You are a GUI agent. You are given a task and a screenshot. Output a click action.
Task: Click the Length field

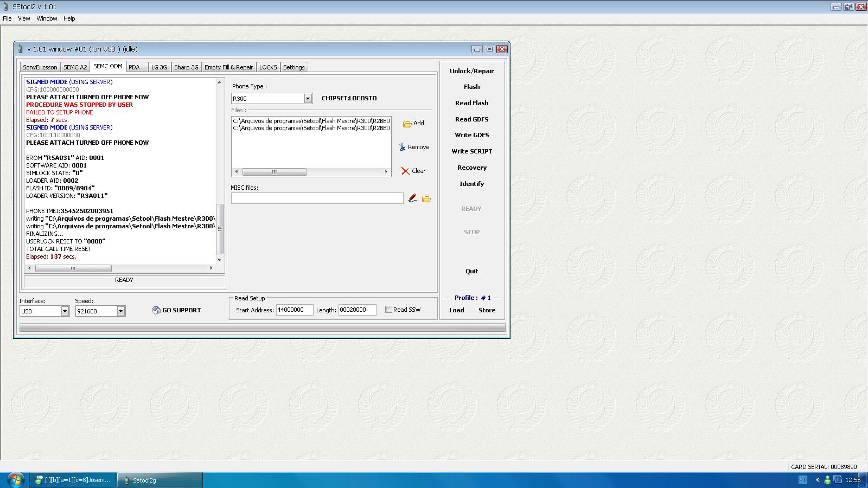358,310
